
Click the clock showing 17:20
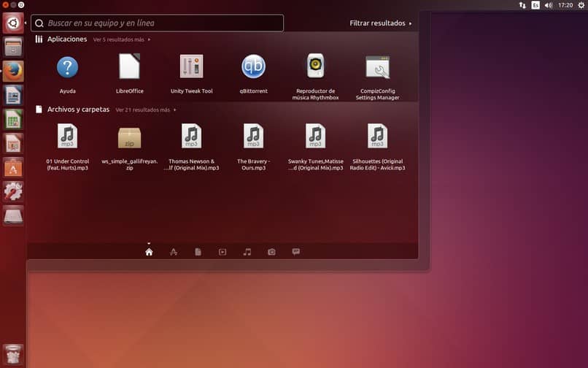point(565,5)
